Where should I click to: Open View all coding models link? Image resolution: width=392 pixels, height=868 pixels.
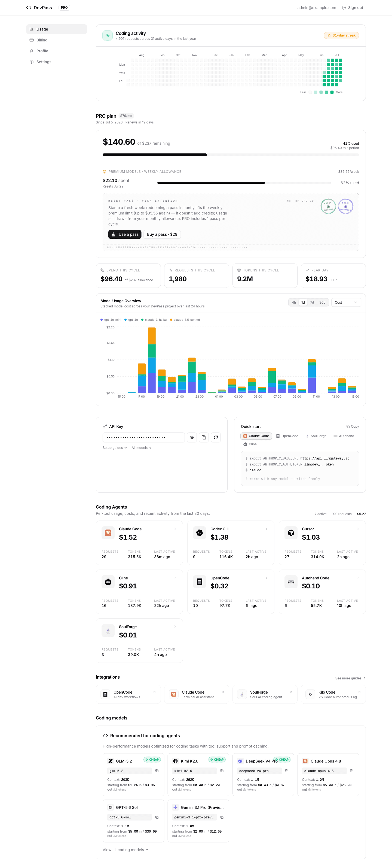[125, 850]
